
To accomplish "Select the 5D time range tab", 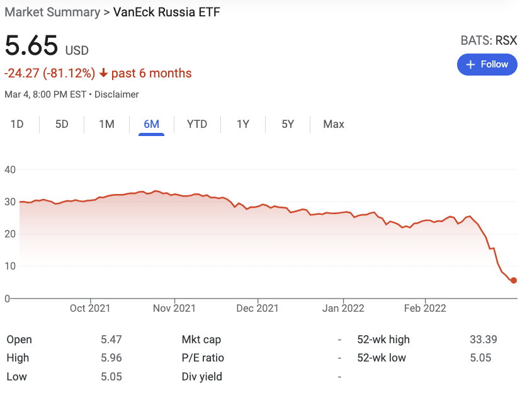I will click(62, 124).
